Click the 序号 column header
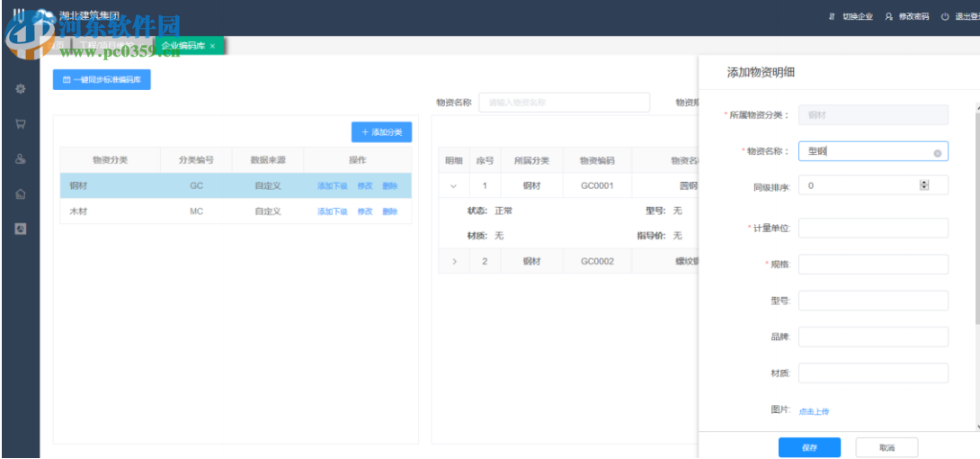The image size is (980, 459). (485, 161)
